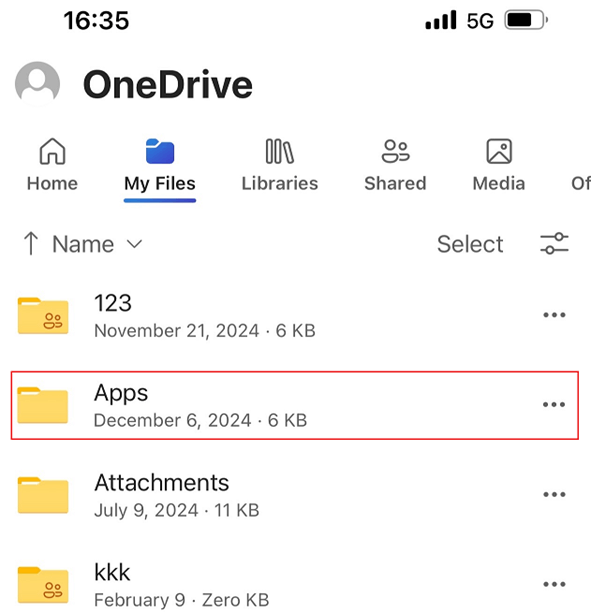Open more options for folder 123
This screenshot has height=612, width=591.
554,315
